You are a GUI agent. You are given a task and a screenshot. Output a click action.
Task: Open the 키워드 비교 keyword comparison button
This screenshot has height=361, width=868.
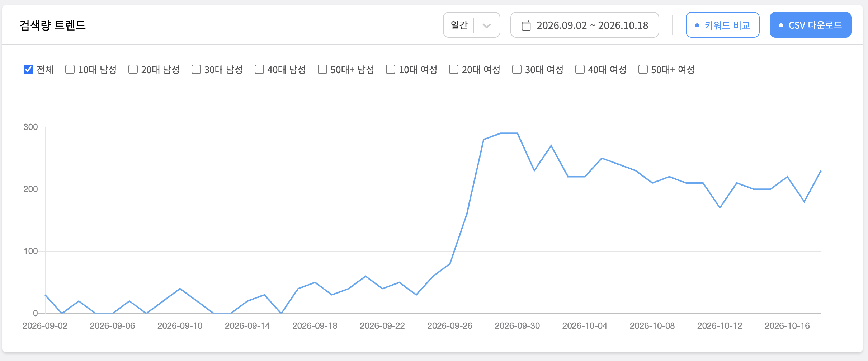click(x=722, y=25)
